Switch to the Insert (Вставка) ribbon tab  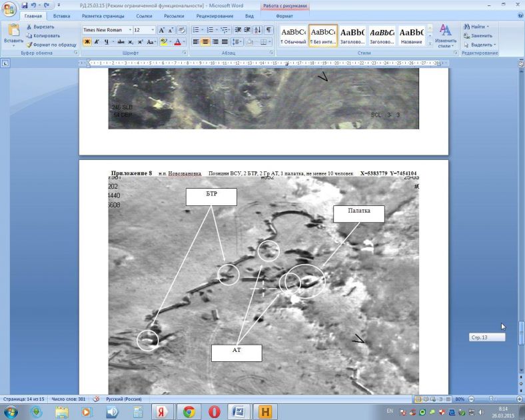(61, 15)
